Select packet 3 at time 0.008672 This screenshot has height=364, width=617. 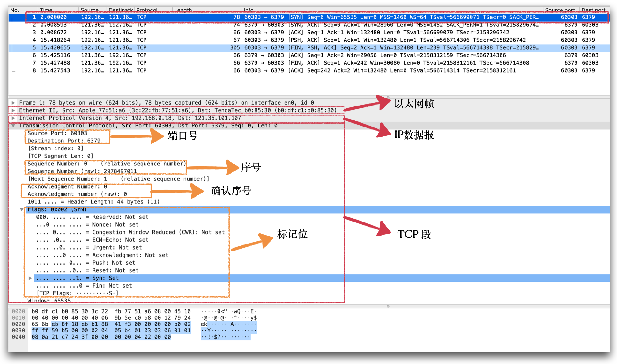pos(309,33)
